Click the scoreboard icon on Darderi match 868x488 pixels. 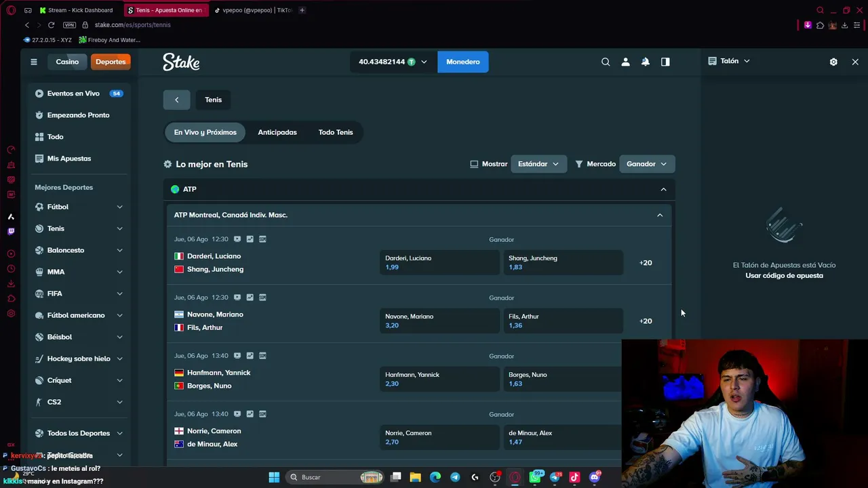tap(262, 239)
